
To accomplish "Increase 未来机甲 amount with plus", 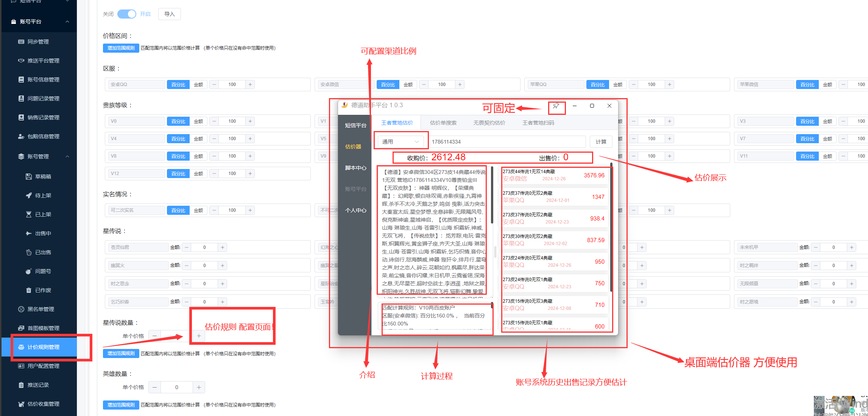I will (851, 247).
